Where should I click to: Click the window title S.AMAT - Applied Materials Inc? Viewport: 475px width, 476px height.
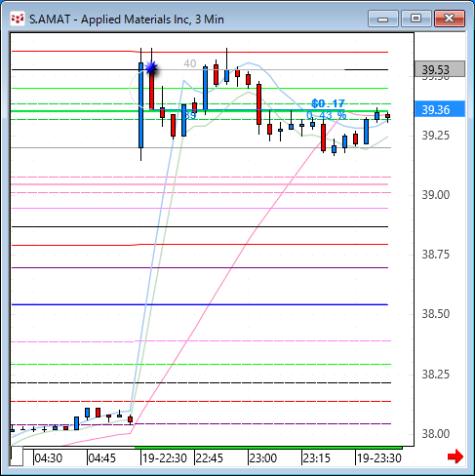[126, 20]
